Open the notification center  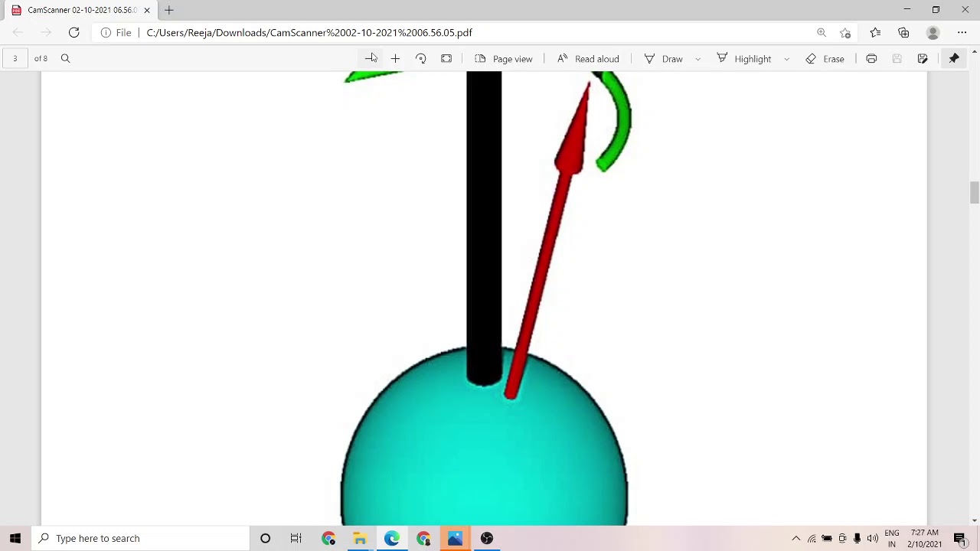click(960, 539)
